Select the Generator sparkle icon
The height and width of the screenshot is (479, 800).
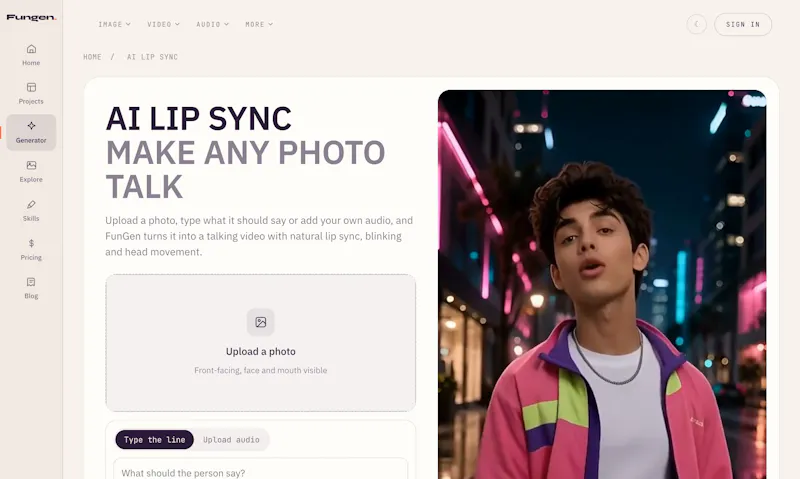click(31, 125)
